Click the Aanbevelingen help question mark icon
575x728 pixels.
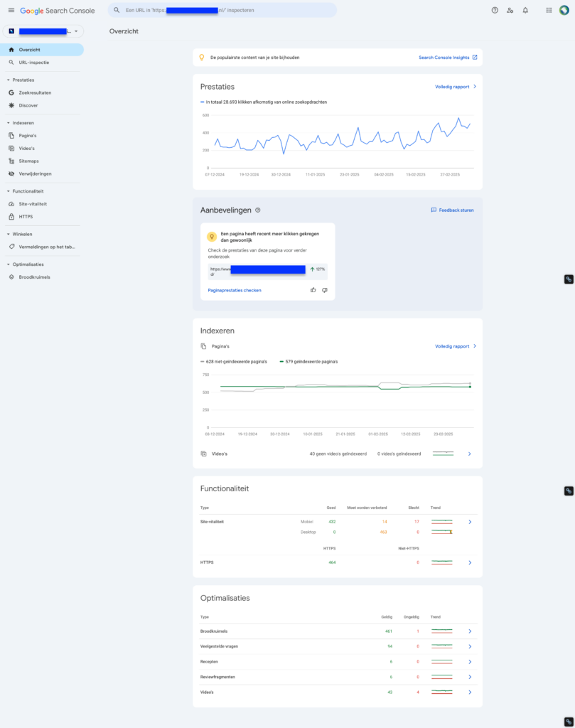pyautogui.click(x=258, y=210)
